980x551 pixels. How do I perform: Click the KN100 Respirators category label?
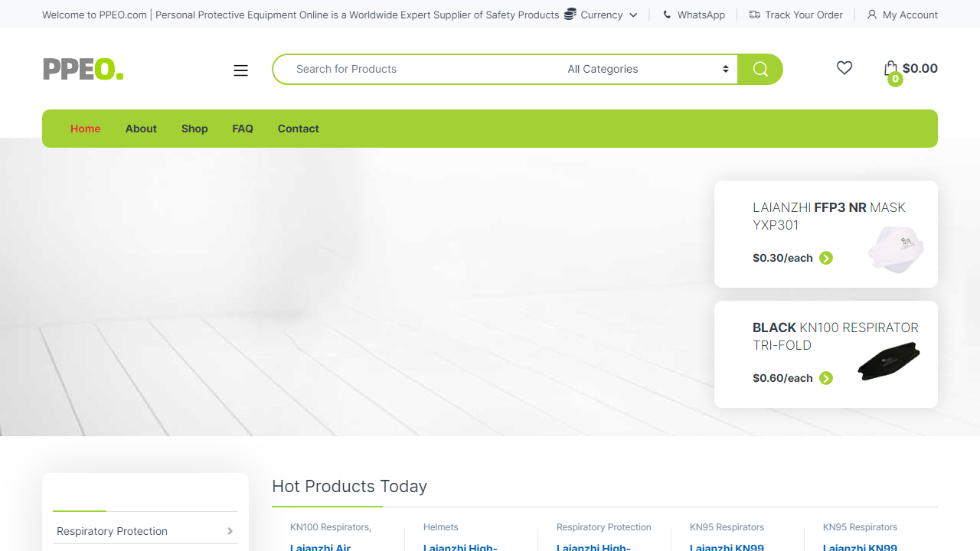[331, 527]
